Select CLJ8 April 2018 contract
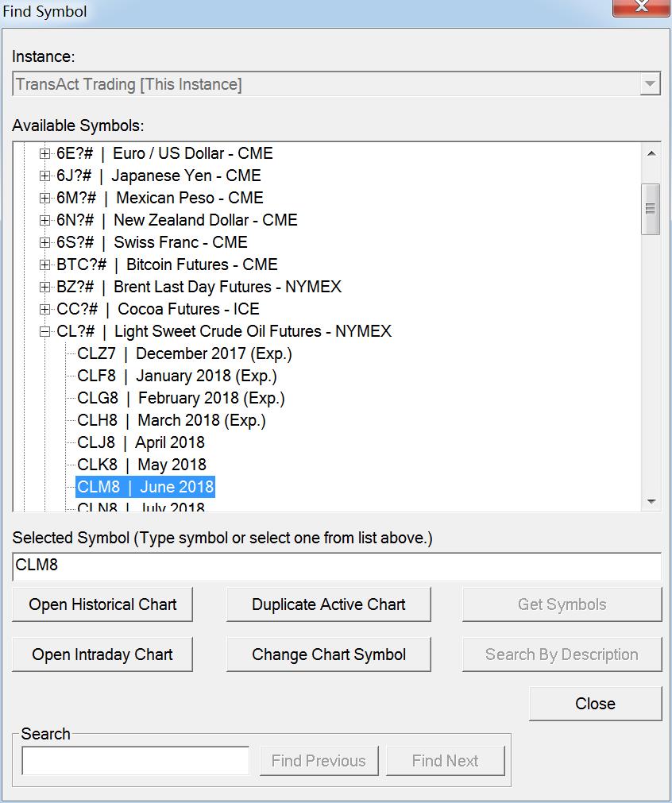This screenshot has height=803, width=672. (x=141, y=442)
